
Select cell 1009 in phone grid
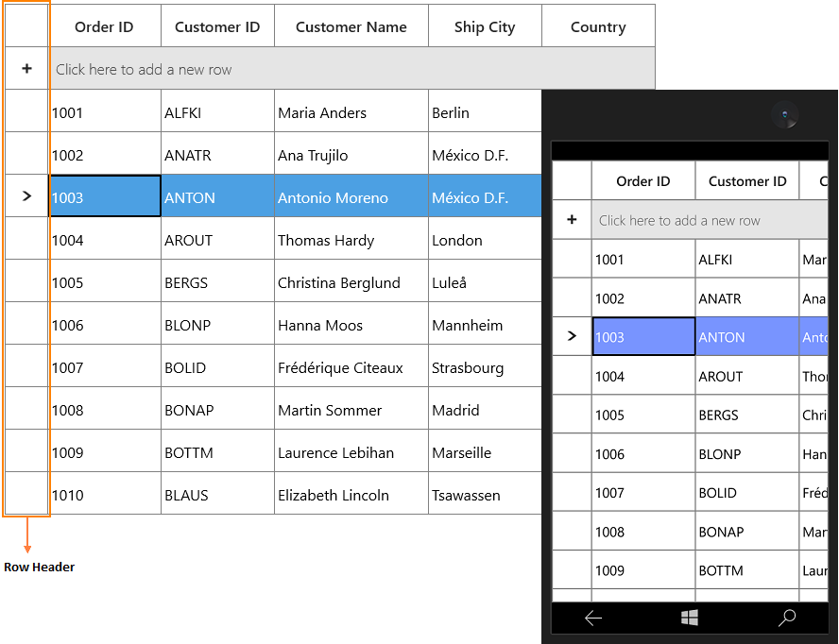point(643,569)
